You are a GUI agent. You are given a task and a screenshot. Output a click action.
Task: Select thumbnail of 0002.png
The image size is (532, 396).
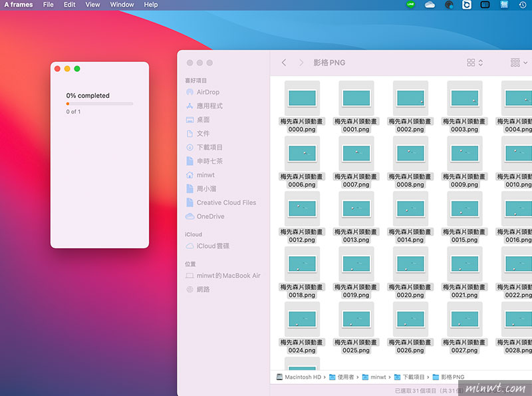410,98
